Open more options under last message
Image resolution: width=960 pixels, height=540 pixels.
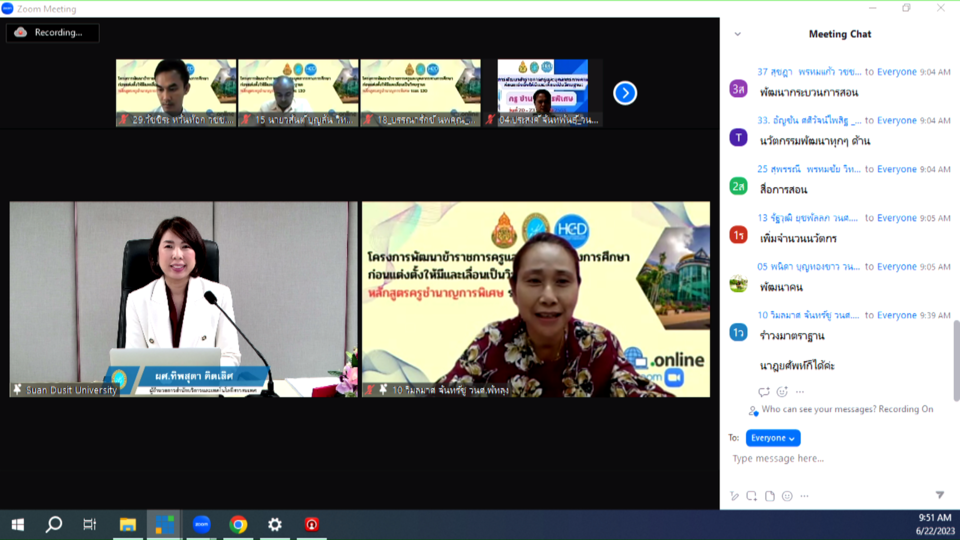pos(800,392)
